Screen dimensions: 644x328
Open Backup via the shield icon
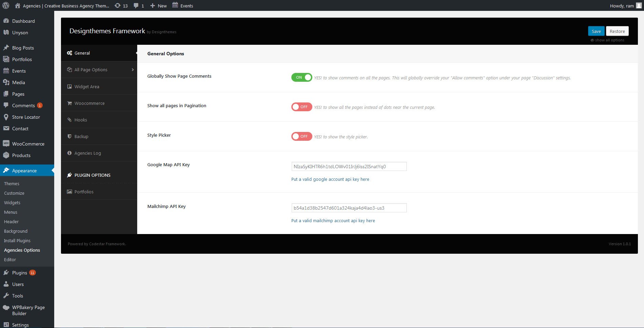coord(69,136)
